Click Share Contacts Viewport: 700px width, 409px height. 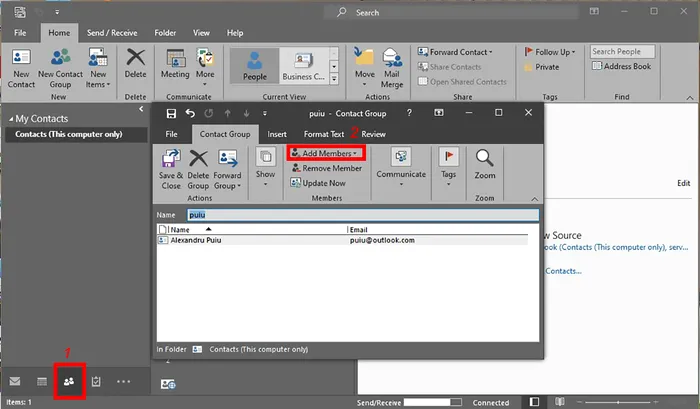449,67
